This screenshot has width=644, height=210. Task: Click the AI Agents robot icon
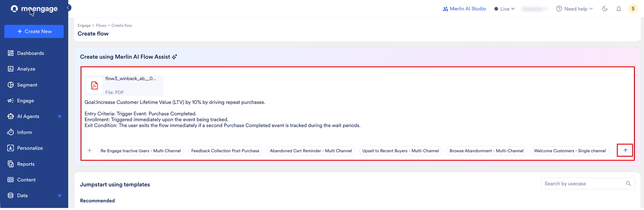coord(11,116)
